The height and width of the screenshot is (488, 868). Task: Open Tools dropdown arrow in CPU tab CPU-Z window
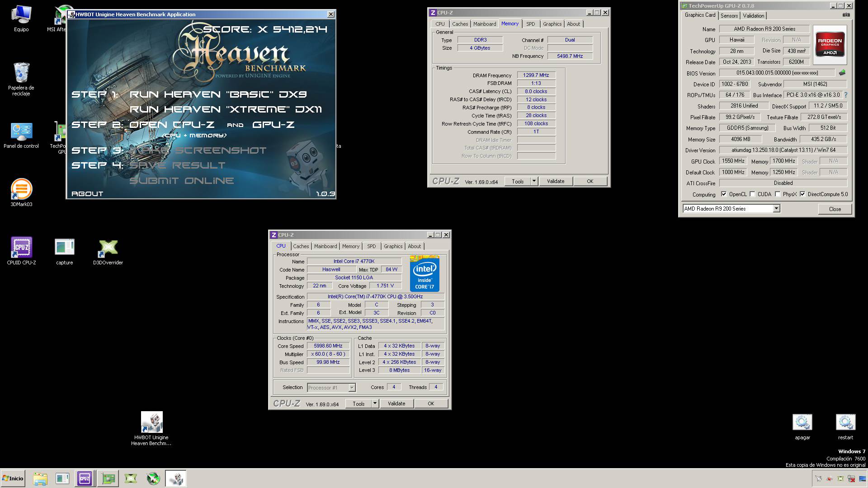(375, 404)
